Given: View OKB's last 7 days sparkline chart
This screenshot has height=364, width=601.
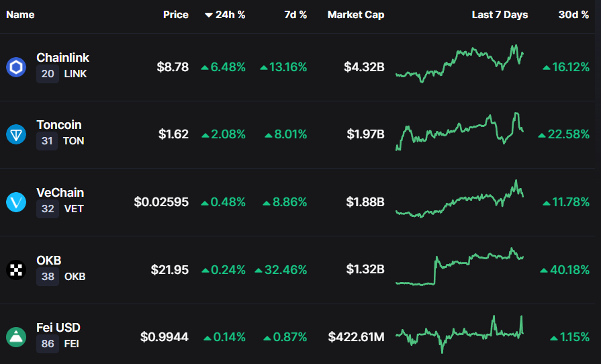Looking at the screenshot, I should click(460, 267).
